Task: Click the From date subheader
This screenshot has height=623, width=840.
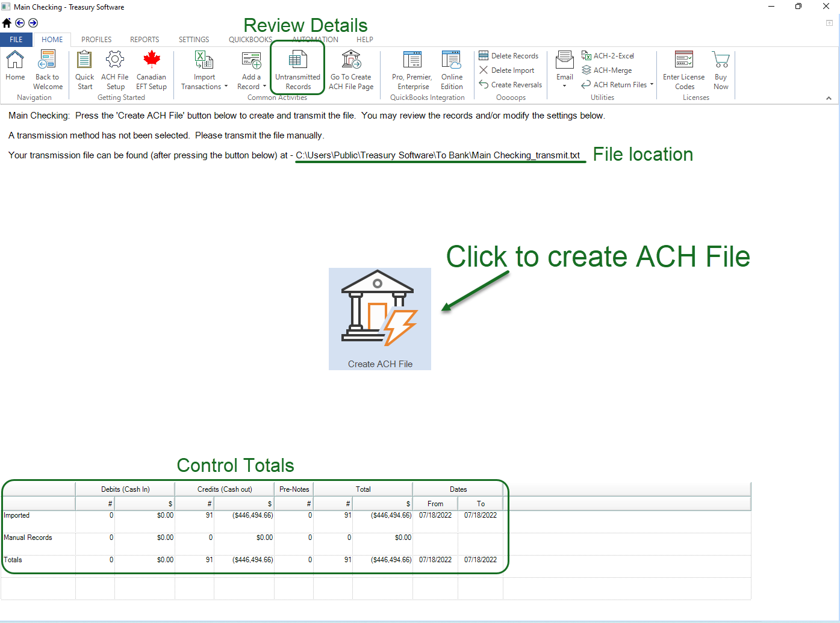Action: pos(435,504)
